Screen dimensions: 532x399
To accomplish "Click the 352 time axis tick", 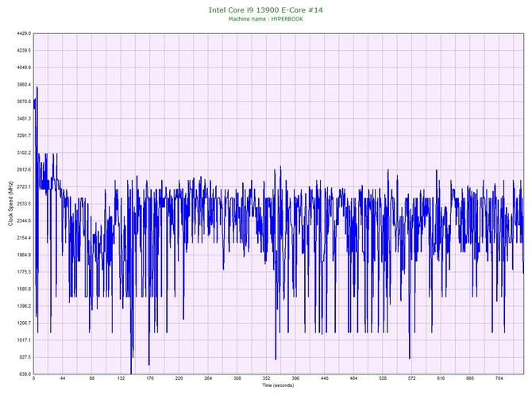I will point(266,378).
